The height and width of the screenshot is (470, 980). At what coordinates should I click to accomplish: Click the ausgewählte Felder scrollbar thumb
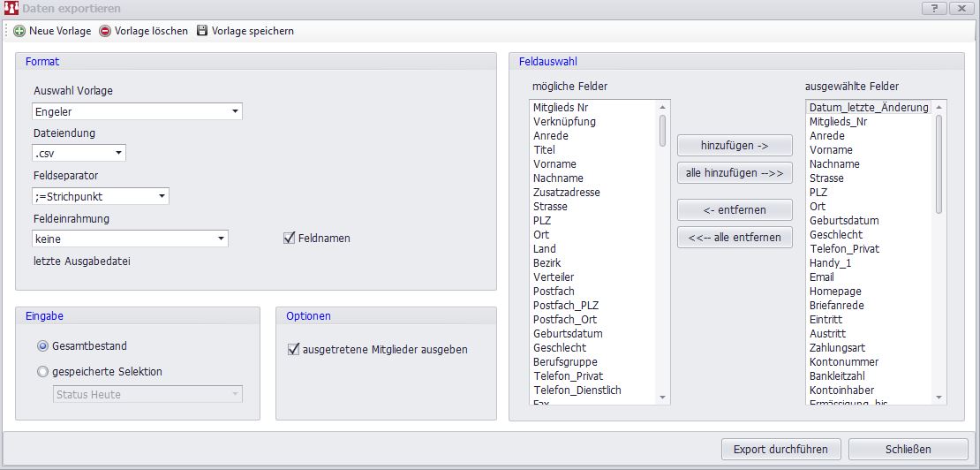(939, 163)
